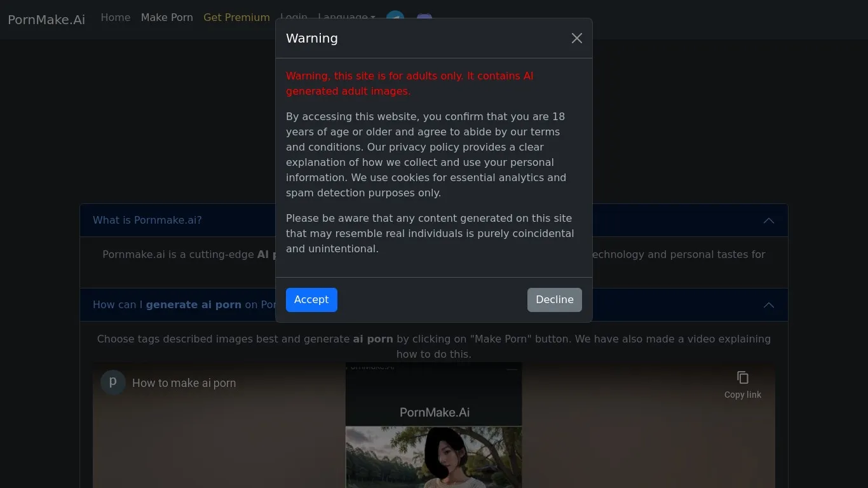Dismiss the Warning dialog with the X

click(x=576, y=38)
